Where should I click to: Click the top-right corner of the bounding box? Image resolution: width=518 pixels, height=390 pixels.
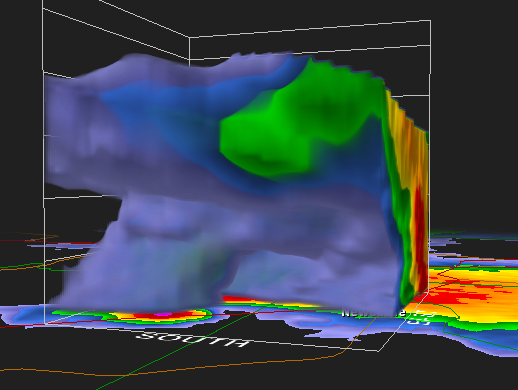tap(430, 21)
